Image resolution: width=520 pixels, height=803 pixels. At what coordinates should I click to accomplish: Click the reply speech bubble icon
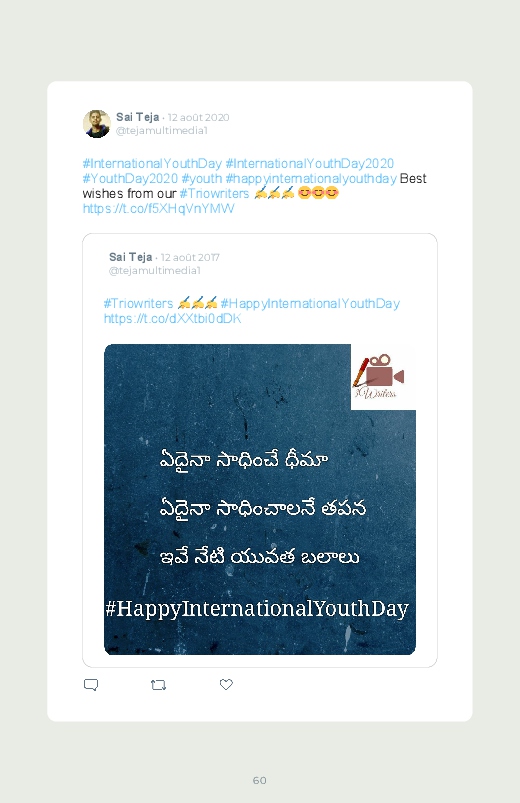(x=91, y=685)
